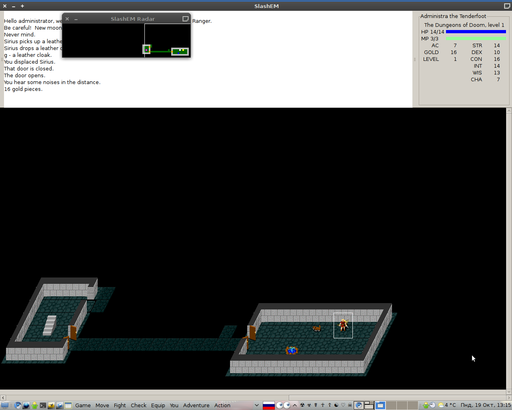The width and height of the screenshot is (512, 410).
Task: Click the green buddy icon near the weather
Action: coord(426,405)
